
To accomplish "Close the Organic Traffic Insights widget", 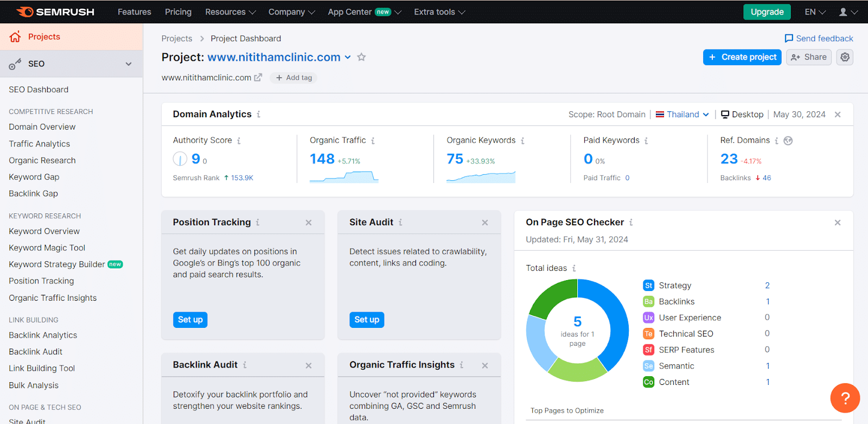I will 485,366.
